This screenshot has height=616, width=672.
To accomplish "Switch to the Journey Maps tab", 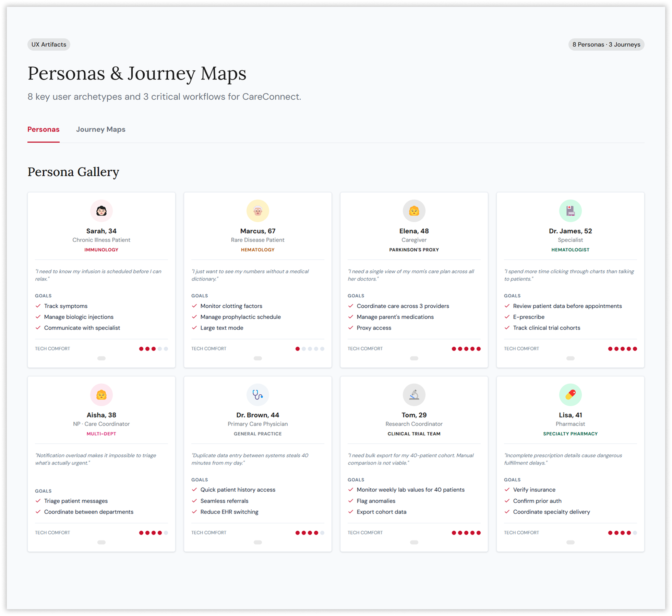I will 100,130.
